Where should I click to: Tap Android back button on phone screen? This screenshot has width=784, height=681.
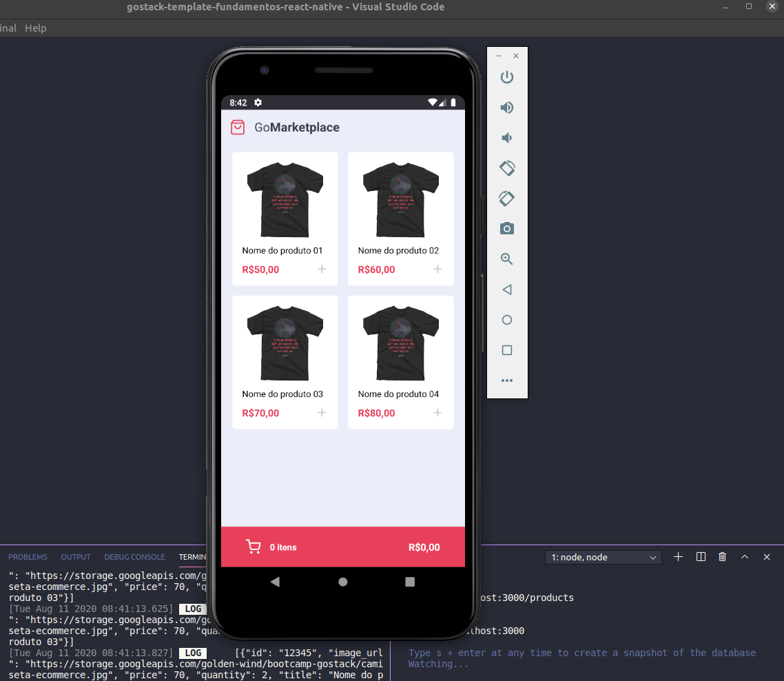click(275, 582)
